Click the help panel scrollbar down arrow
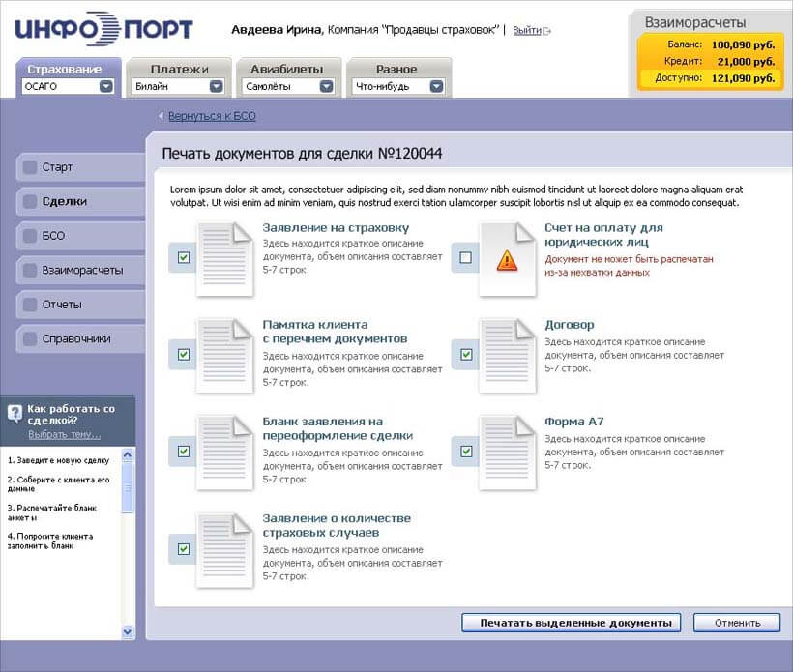The image size is (793, 672). (128, 630)
